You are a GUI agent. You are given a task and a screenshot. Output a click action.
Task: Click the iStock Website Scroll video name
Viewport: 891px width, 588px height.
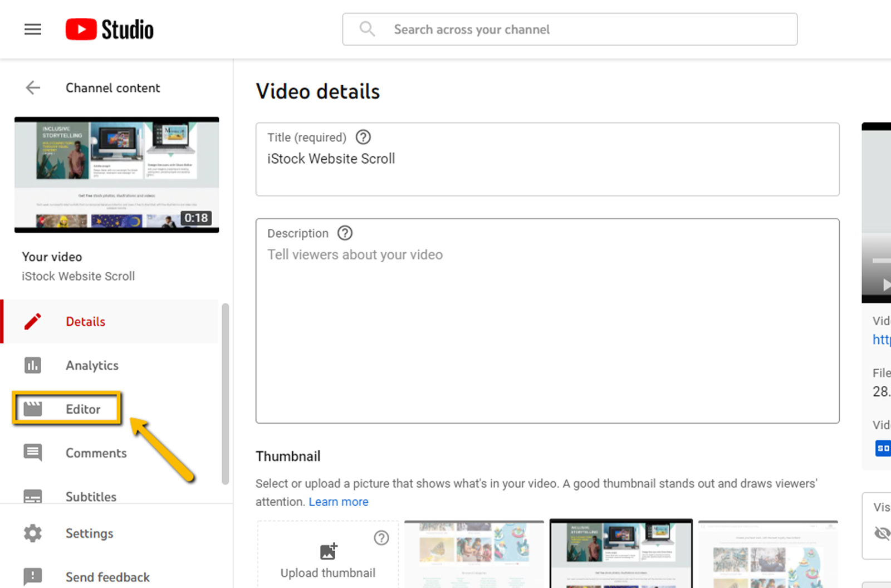pyautogui.click(x=79, y=276)
